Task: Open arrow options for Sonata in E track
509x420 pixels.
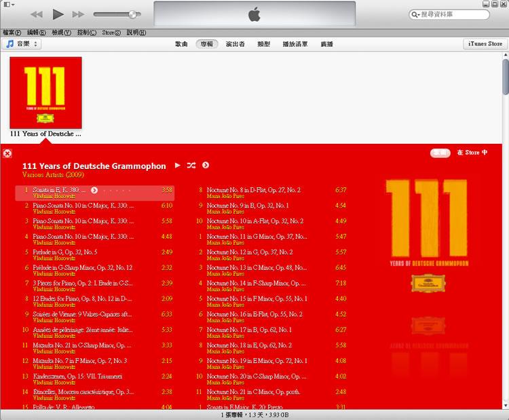Action: [x=94, y=190]
